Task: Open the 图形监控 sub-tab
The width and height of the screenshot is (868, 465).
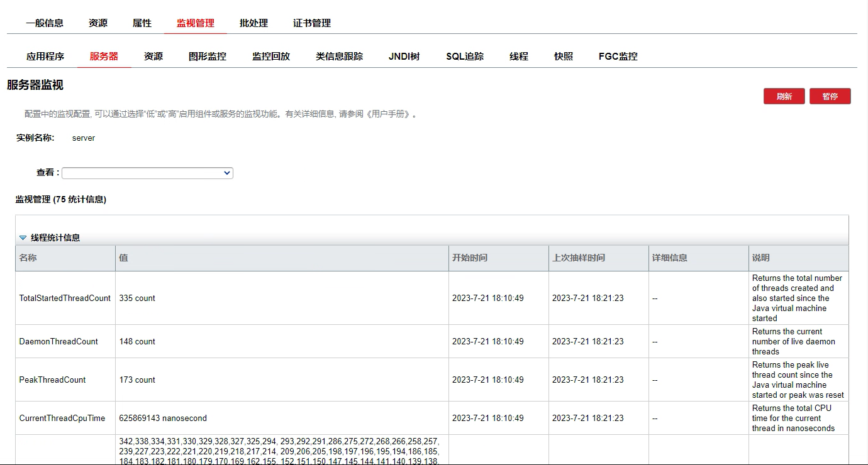Action: (x=208, y=57)
